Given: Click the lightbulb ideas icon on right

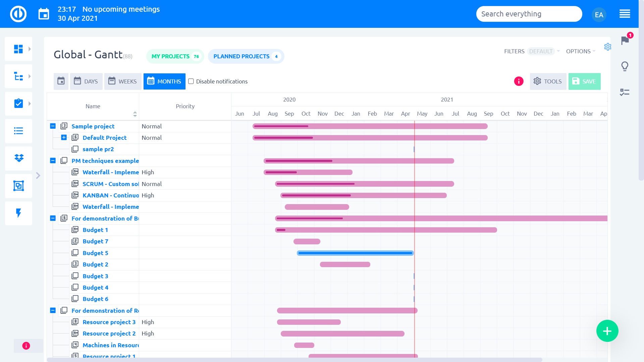Looking at the screenshot, I should tap(625, 66).
